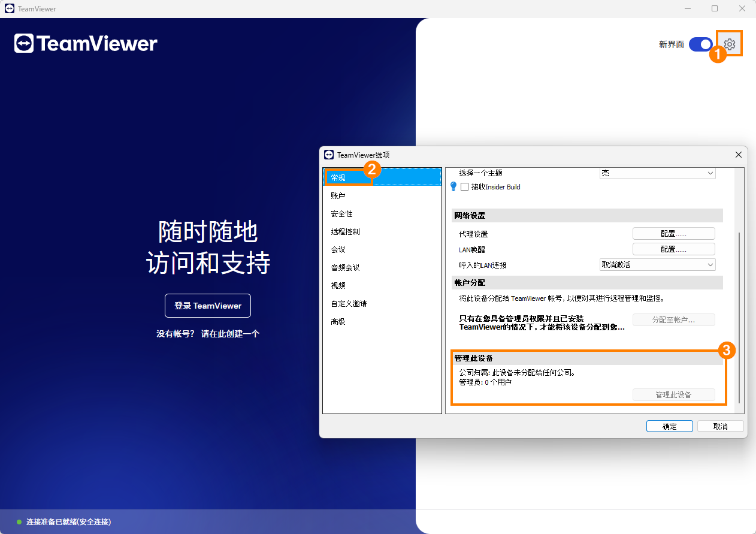Click the 没有帐号? text
Image resolution: width=756 pixels, height=534 pixels.
176,334
